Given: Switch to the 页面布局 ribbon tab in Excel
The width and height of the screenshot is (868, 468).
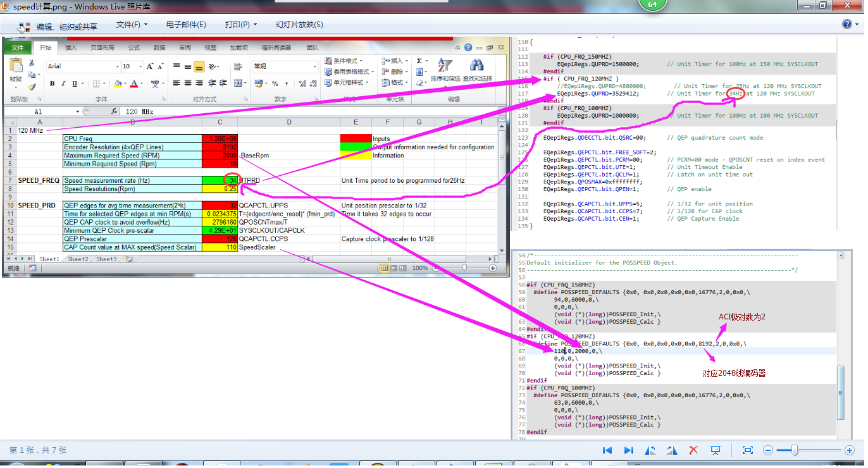Looking at the screenshot, I should coord(102,47).
